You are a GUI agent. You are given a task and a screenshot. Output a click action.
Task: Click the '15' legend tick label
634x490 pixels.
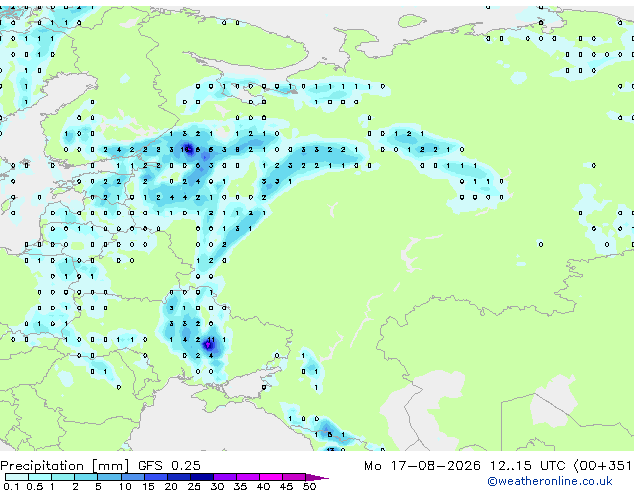tap(148, 486)
